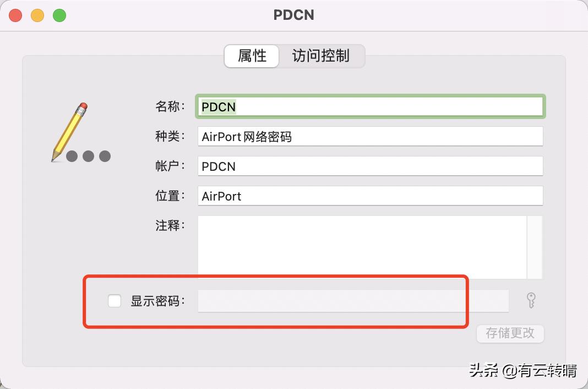
Task: Select the yellow minimize button
Action: click(37, 15)
